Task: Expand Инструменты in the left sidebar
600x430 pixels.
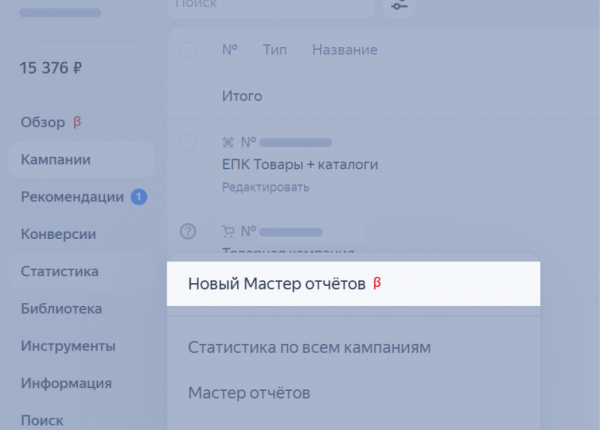Action: (x=68, y=346)
